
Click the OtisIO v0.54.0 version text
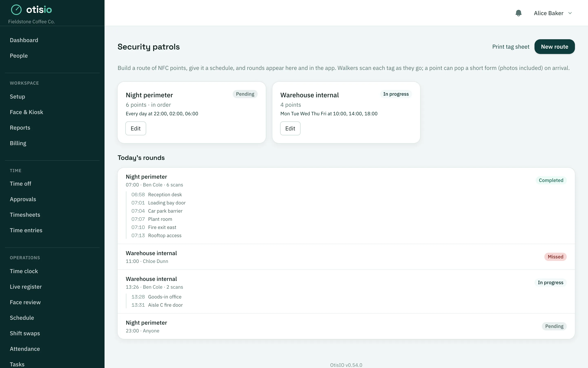coord(346,365)
